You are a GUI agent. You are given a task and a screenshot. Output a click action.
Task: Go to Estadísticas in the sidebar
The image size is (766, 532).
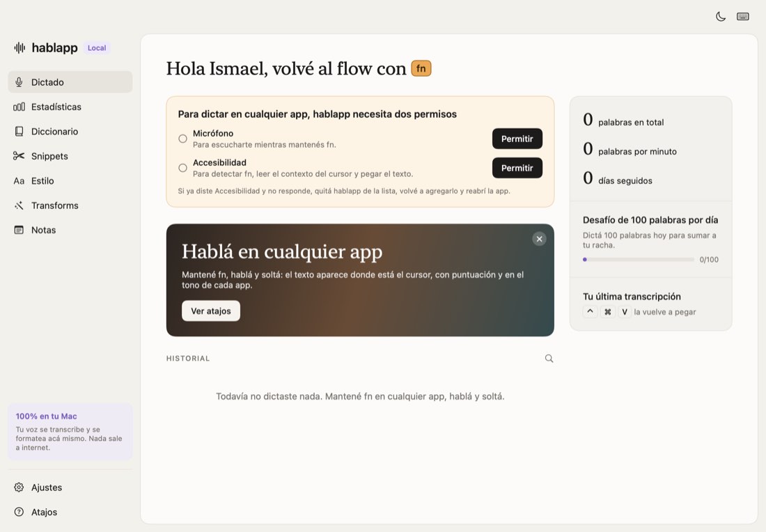coord(70,107)
